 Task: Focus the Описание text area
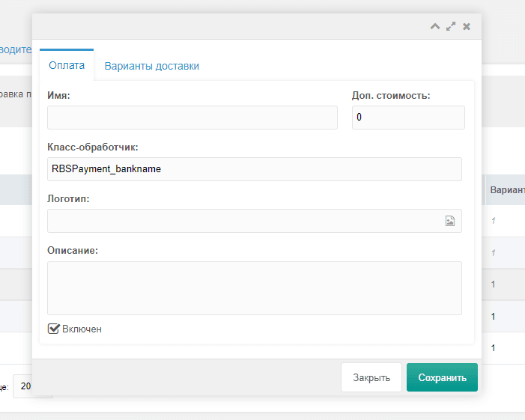click(x=255, y=287)
